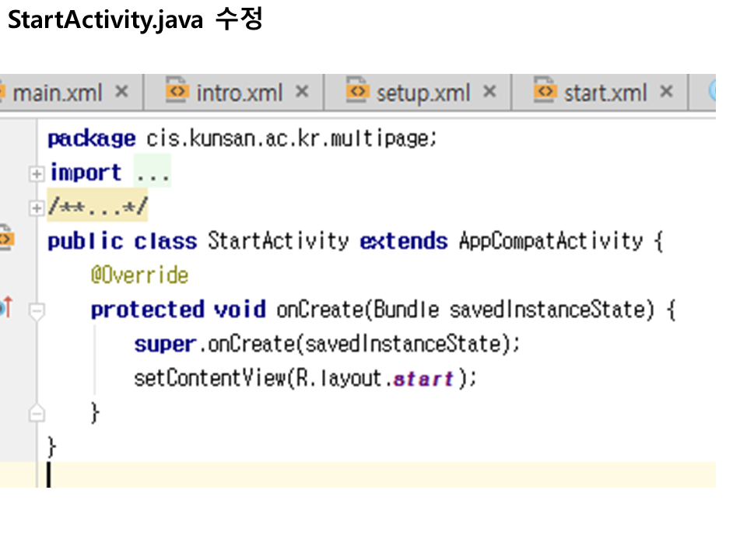Click the fold end marker at onCreate closing brace
Screen dimensions: 747x560
pyautogui.click(x=36, y=414)
